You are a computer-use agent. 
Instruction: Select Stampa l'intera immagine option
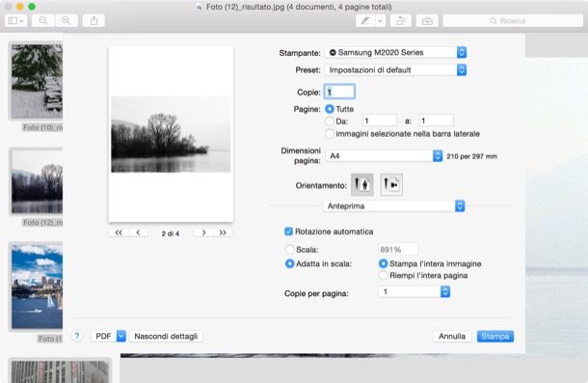click(383, 263)
